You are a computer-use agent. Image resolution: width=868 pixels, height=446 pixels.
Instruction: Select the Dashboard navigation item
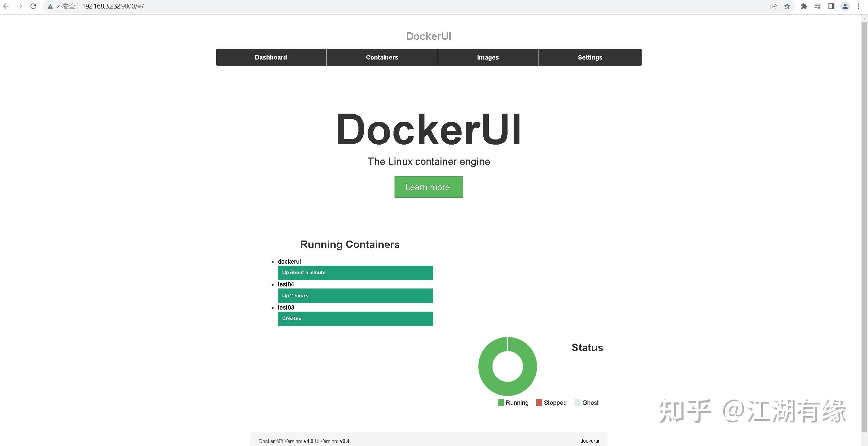(271, 57)
